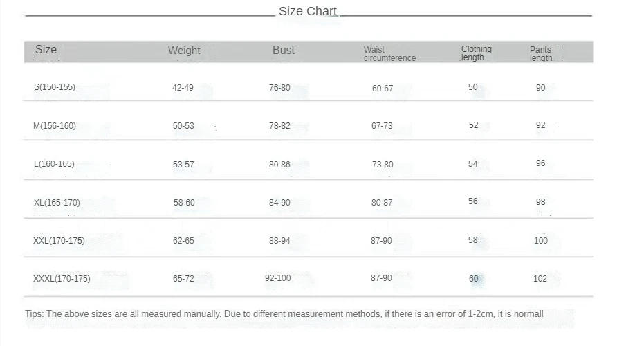Select the S(150-155) size row label
Image resolution: width=644 pixels, height=346 pixels.
(55, 87)
